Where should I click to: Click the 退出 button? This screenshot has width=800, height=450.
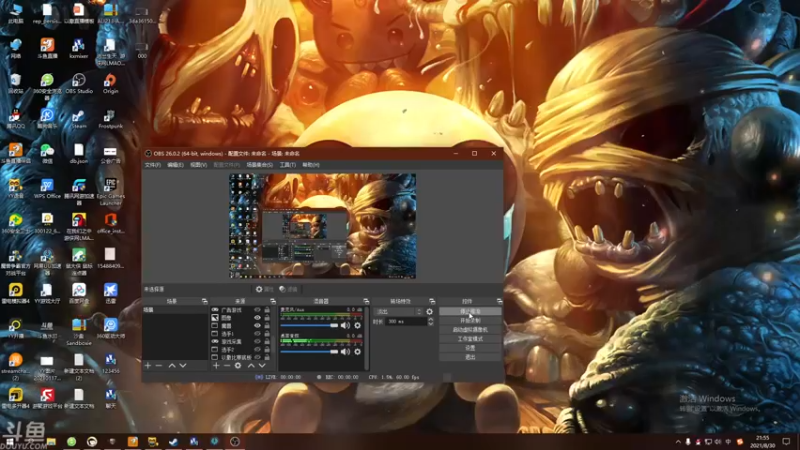point(470,358)
